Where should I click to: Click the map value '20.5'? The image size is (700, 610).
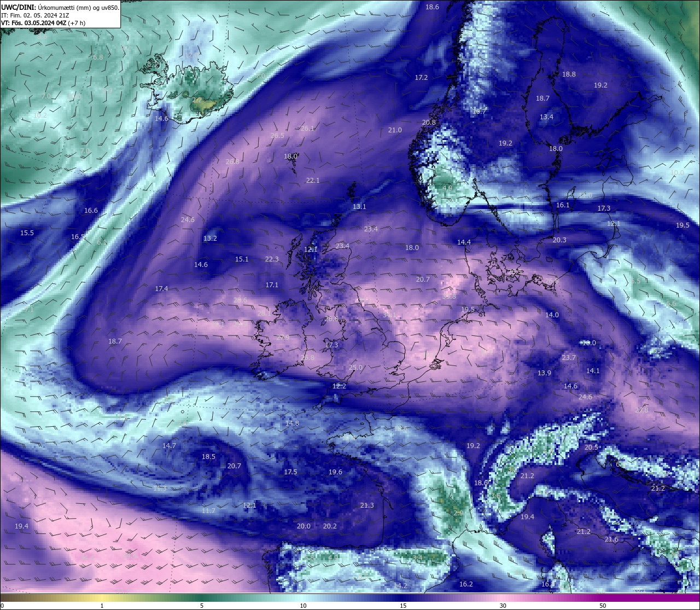pyautogui.click(x=591, y=447)
